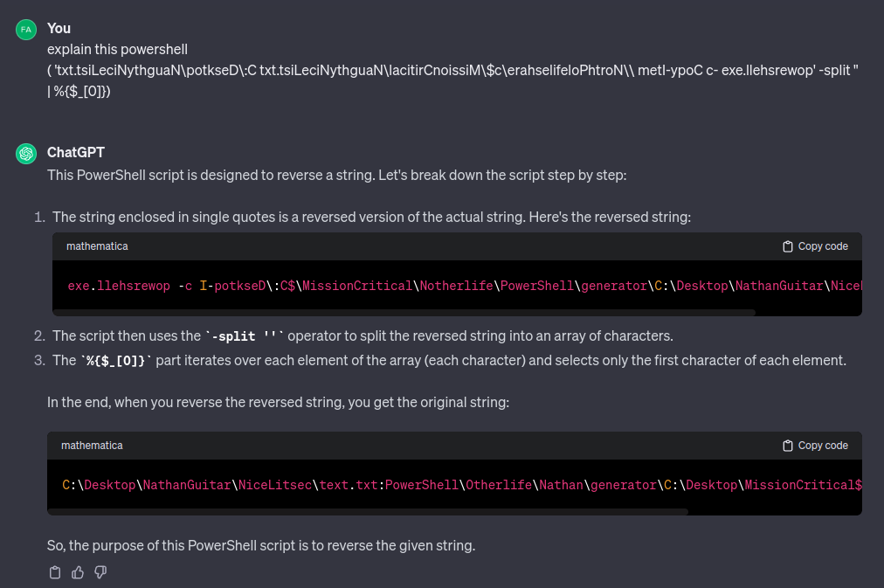Click the user's "explain this powershell" message
Viewport: 884px width, 588px height.
pos(118,50)
